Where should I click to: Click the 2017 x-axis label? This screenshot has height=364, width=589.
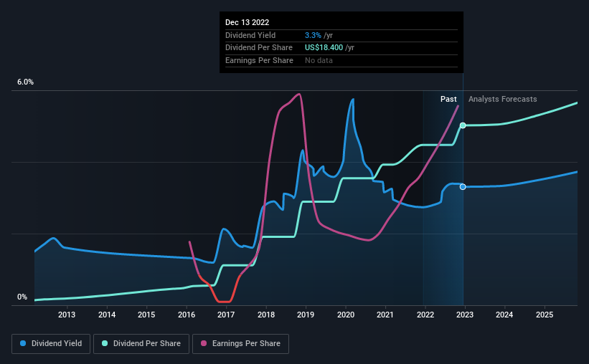point(226,315)
